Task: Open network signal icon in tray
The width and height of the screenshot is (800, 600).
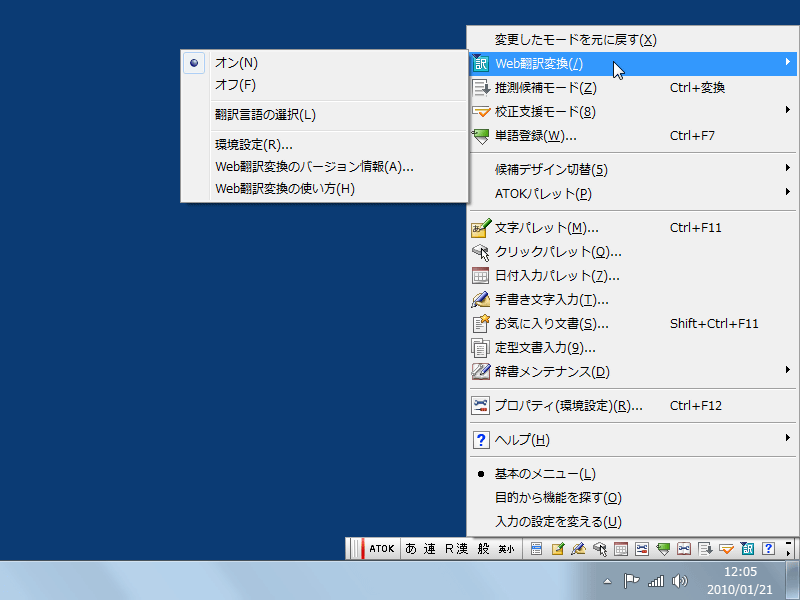Action: (x=656, y=581)
